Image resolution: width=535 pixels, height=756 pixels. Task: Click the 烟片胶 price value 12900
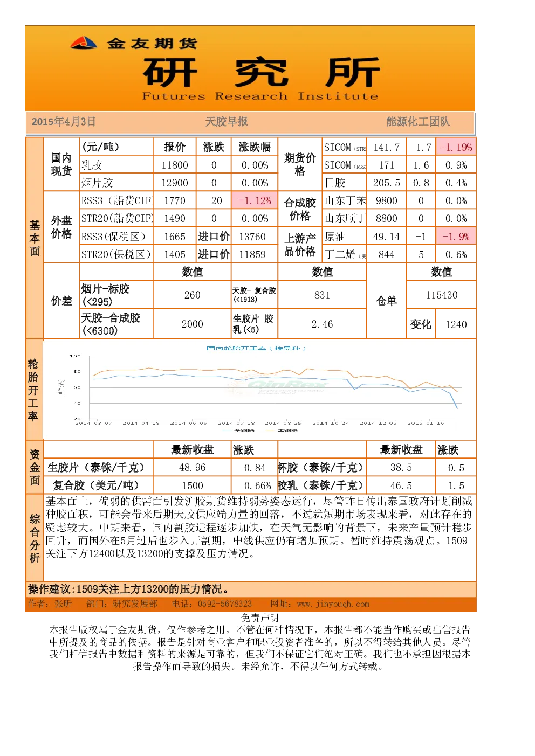pyautogui.click(x=175, y=183)
